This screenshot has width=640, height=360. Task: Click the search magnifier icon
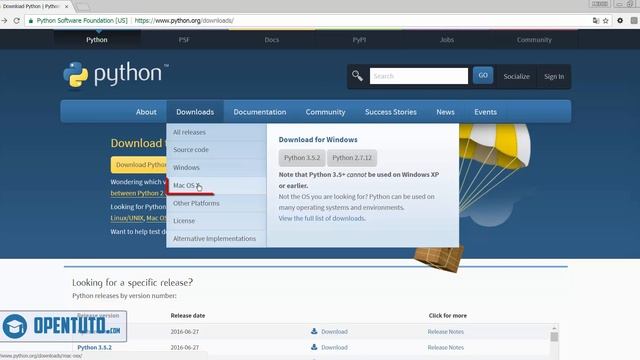pos(358,76)
